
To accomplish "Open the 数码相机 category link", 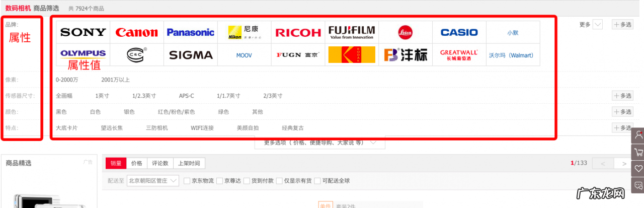I will tap(18, 8).
